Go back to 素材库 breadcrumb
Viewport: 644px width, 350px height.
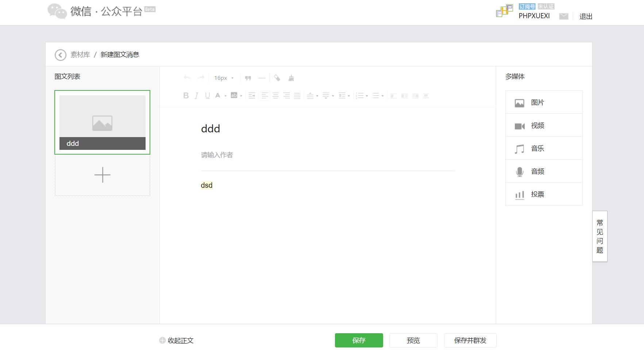pos(81,54)
